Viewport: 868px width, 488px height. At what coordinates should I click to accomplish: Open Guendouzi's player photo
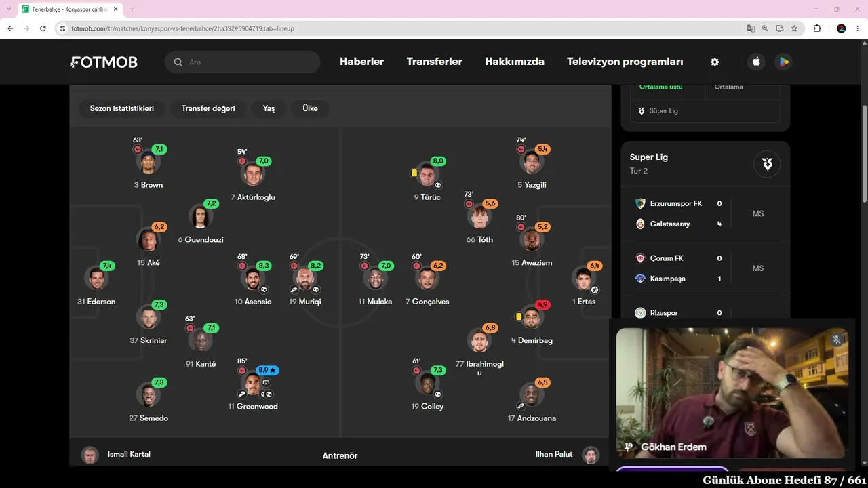pos(201,217)
